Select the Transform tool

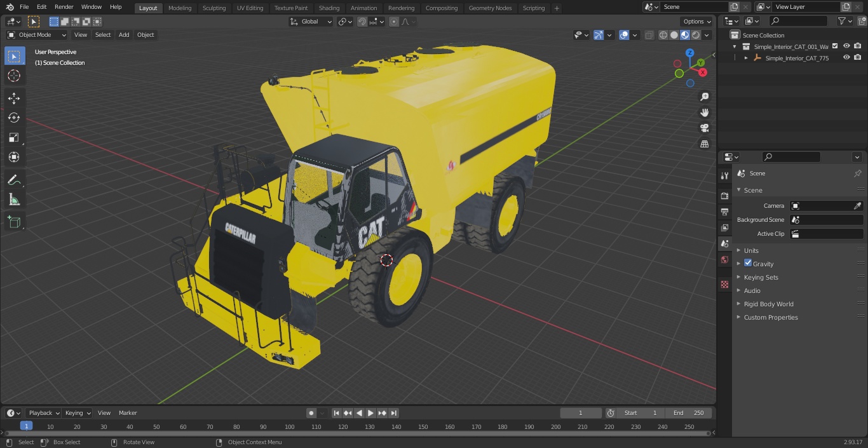click(14, 157)
